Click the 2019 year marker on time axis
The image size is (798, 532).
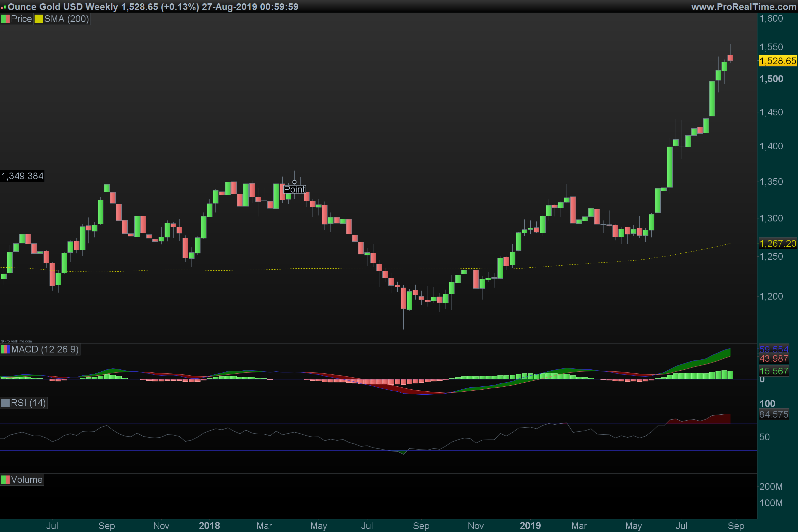click(x=530, y=526)
